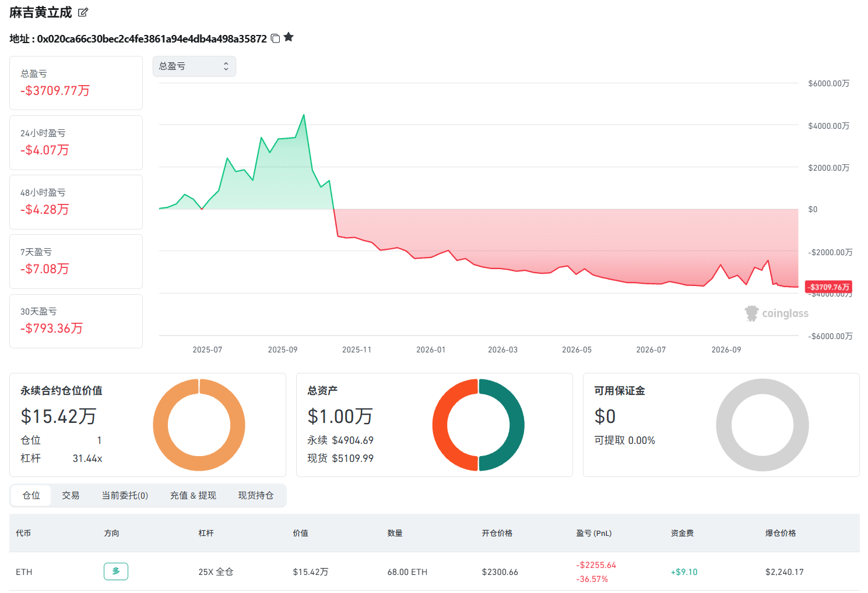Click the 麻吉黄立成 page title
The height and width of the screenshot is (593, 868).
point(41,12)
